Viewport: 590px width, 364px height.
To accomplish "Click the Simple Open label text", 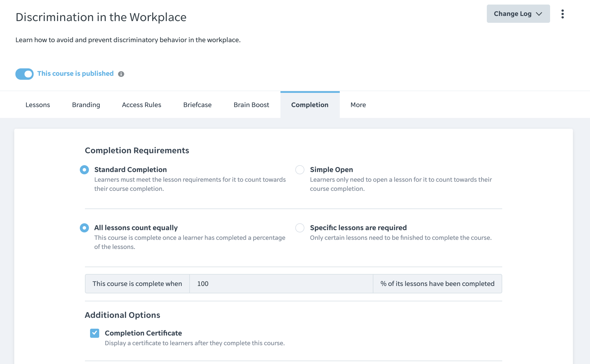I will [331, 169].
